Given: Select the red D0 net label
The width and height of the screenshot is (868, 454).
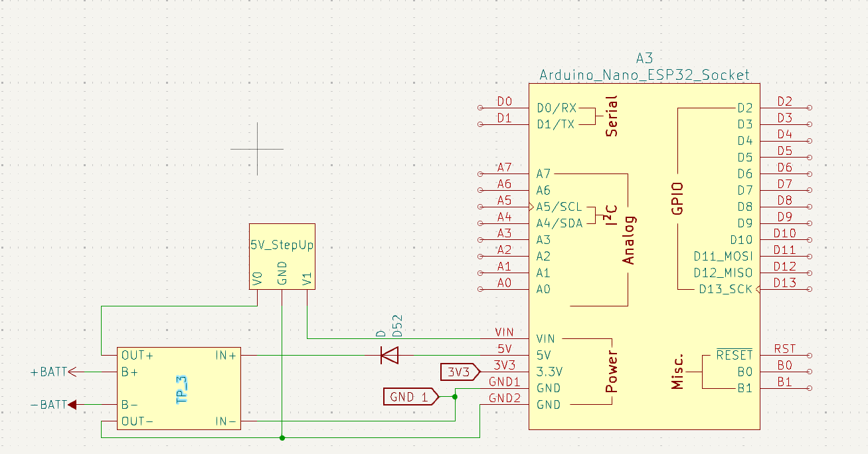Looking at the screenshot, I should coord(505,102).
